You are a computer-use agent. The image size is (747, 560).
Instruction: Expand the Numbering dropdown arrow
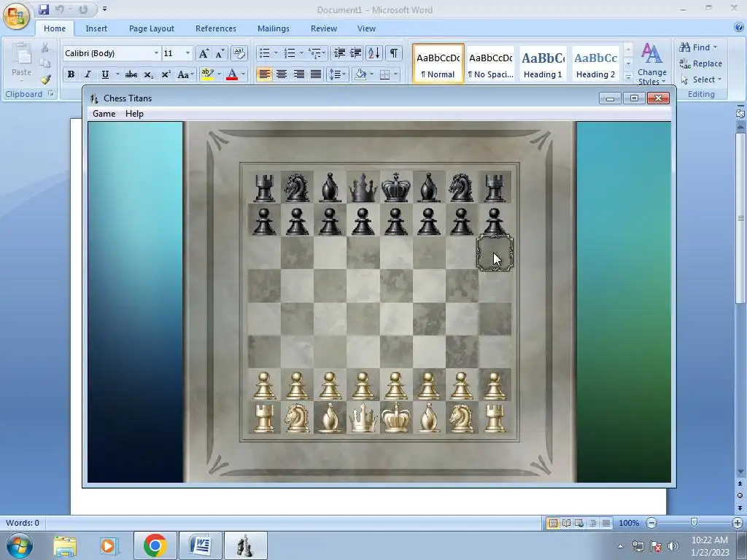pos(301,52)
